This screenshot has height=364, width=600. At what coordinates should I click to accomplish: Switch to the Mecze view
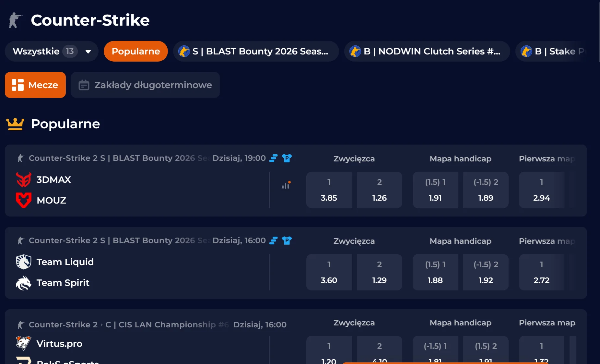(35, 85)
